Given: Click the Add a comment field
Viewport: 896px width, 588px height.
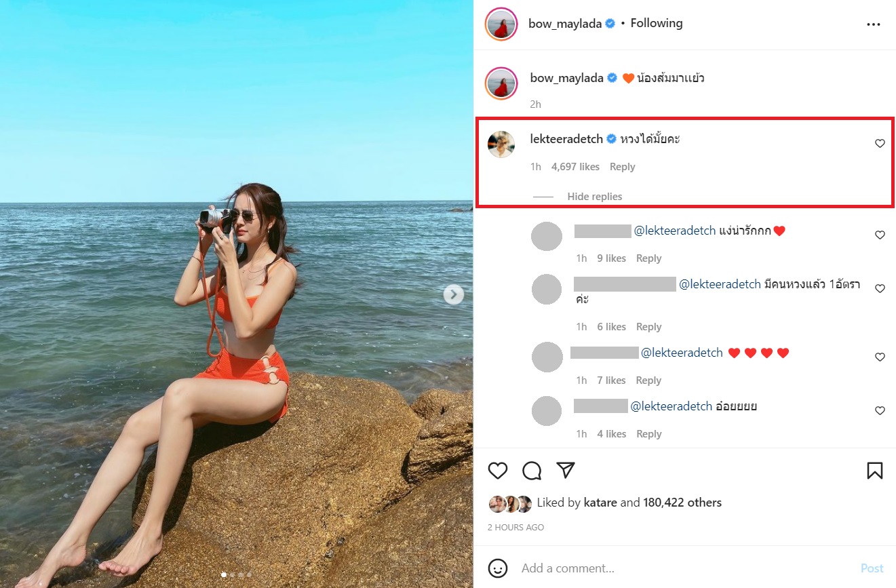Looking at the screenshot, I should point(678,568).
